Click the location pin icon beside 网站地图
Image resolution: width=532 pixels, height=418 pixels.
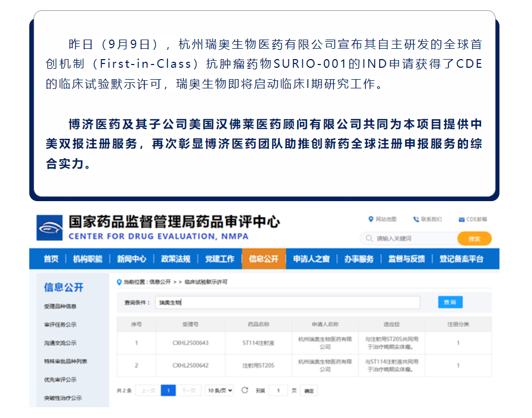pyautogui.click(x=371, y=219)
